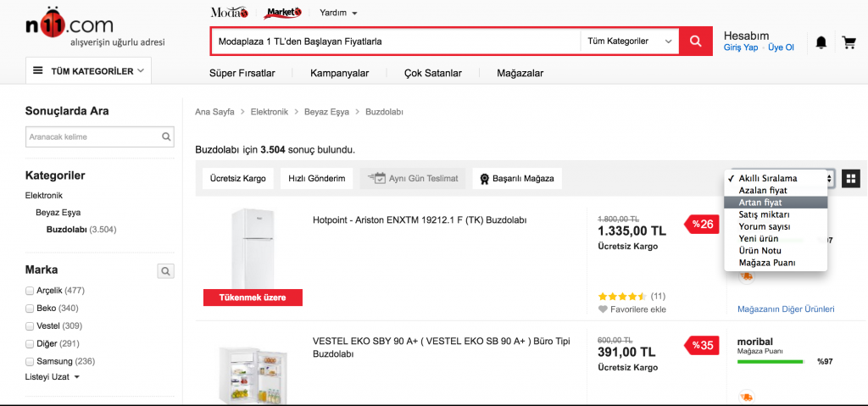Open the TÜM KATEGORİLER menu button
Image resolution: width=868 pixels, height=406 pixels.
[88, 71]
